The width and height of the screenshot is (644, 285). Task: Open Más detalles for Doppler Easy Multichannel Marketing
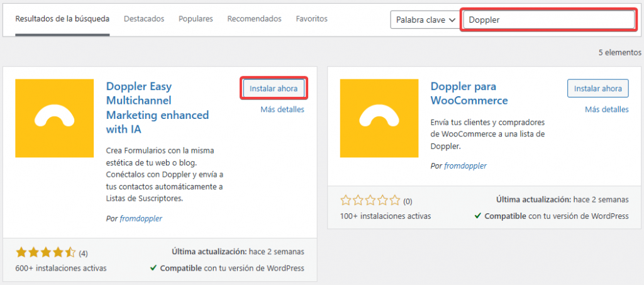click(x=282, y=109)
